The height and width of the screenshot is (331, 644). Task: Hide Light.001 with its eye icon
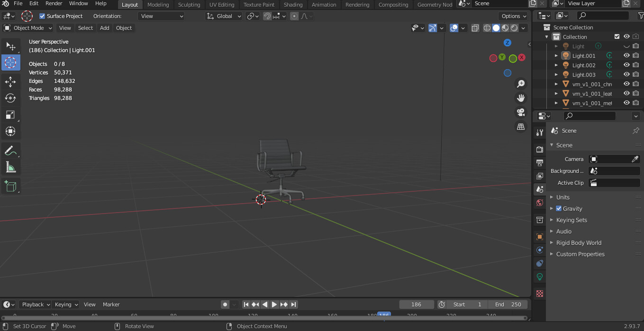(626, 55)
